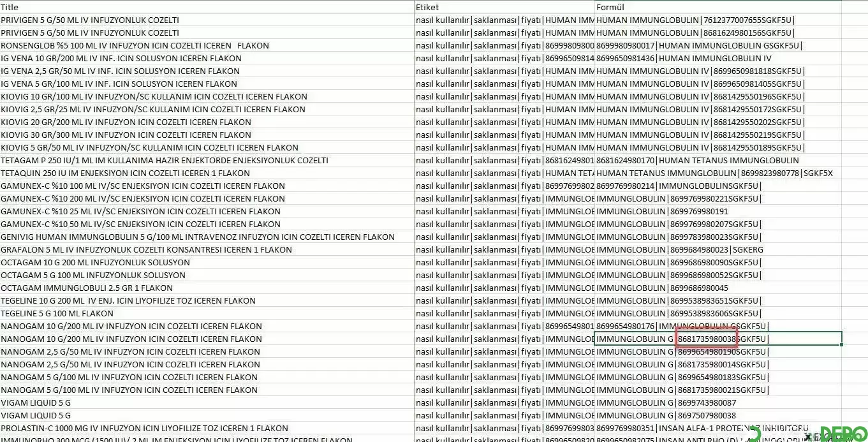
Task: Select the Formül cell containing 8699783980023SGKF5U
Action: coord(718,237)
